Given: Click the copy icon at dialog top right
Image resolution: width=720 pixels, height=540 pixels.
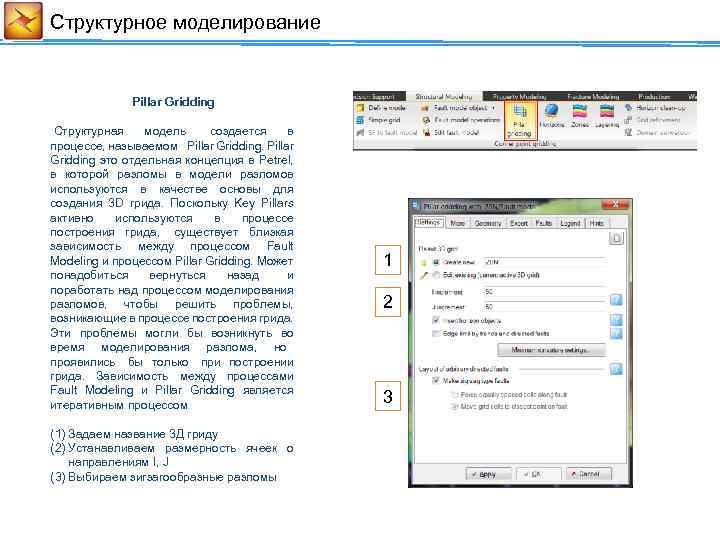Looking at the screenshot, I should (x=616, y=238).
